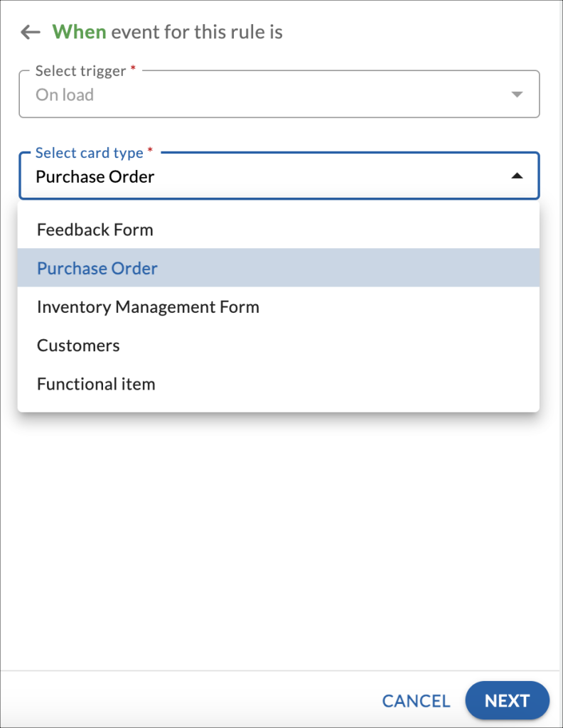Click the Purchase Order value in card type field

tap(95, 176)
